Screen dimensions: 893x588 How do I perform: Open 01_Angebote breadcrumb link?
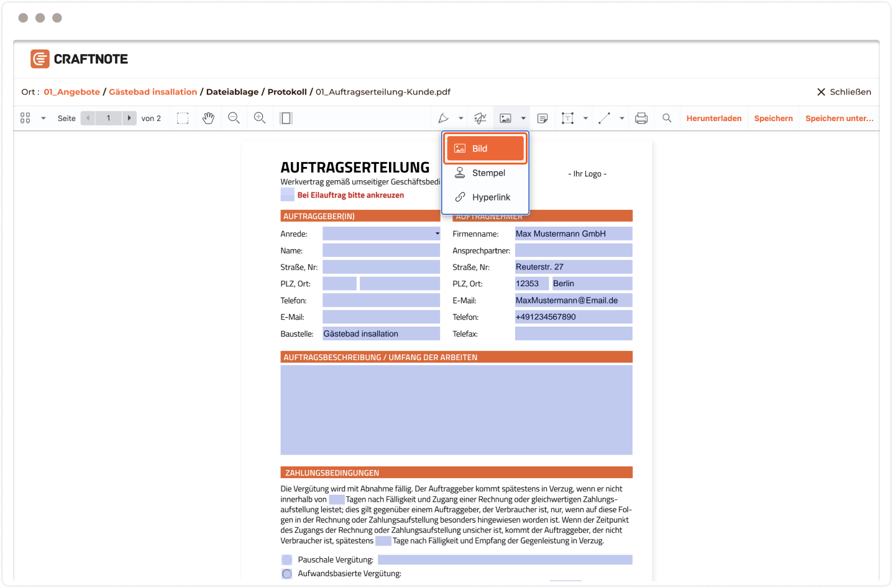(71, 92)
